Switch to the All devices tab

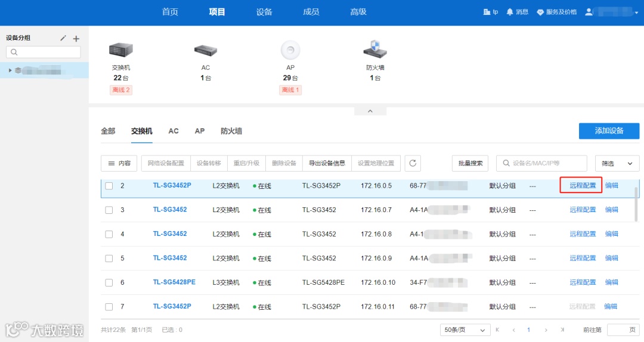pos(108,131)
